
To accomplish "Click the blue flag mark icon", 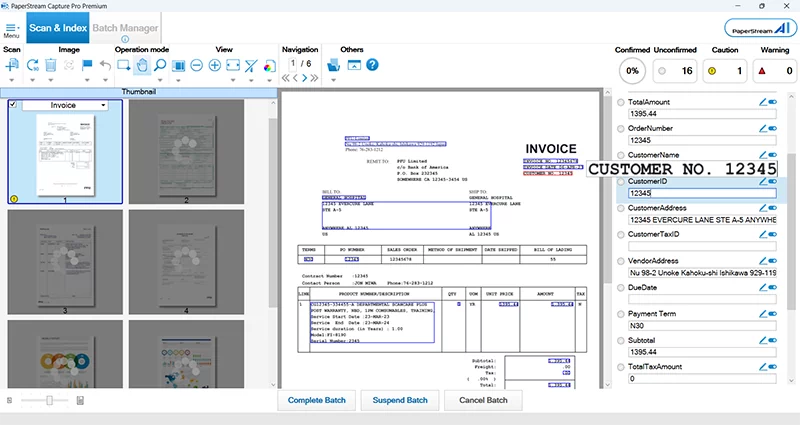I will [x=87, y=65].
